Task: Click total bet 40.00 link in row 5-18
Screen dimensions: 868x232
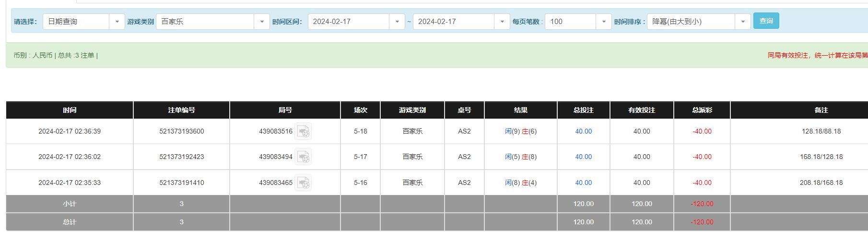Action: (x=583, y=131)
